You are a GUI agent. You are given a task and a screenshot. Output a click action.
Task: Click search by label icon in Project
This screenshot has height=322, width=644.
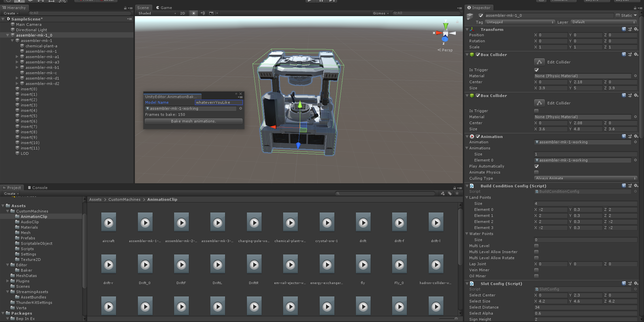point(450,193)
